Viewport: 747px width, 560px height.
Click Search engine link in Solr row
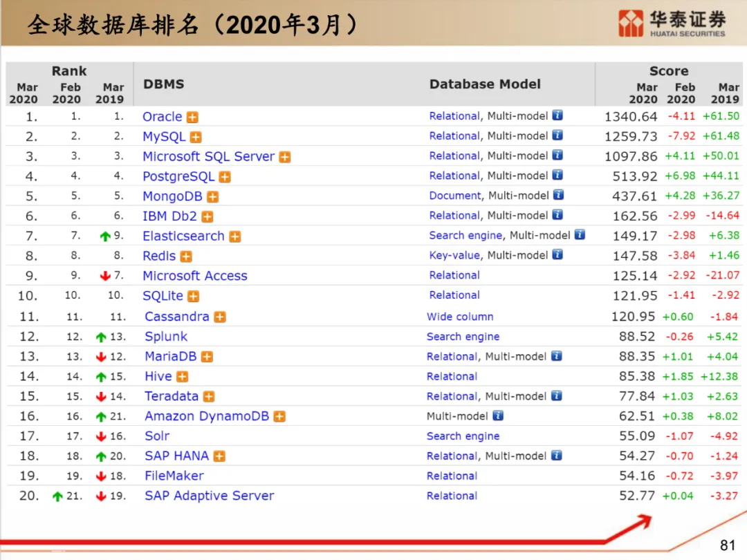point(463,436)
